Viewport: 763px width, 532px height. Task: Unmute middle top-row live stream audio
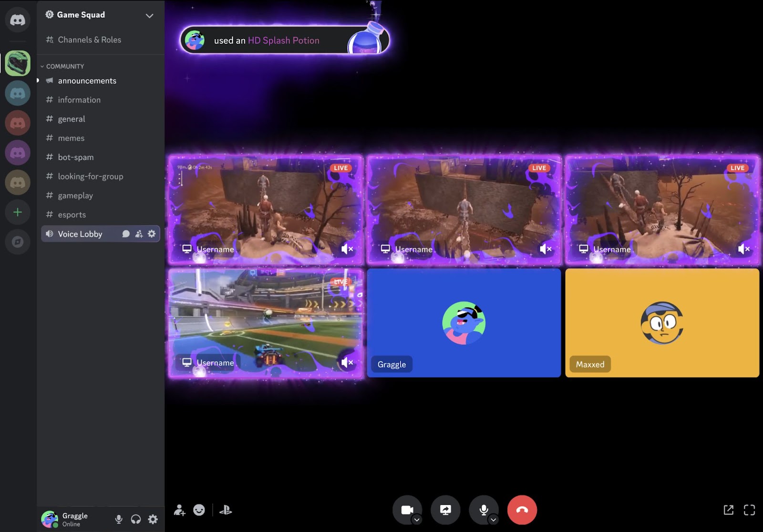(x=546, y=249)
